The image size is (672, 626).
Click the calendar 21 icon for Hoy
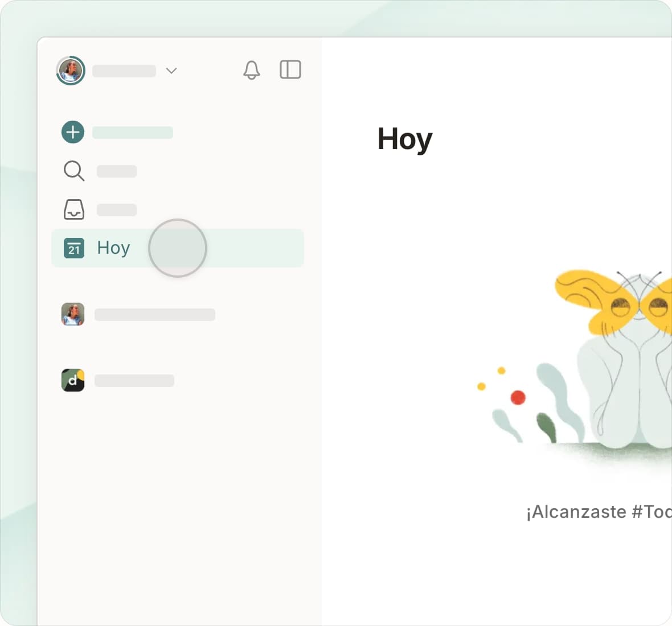pyautogui.click(x=73, y=248)
